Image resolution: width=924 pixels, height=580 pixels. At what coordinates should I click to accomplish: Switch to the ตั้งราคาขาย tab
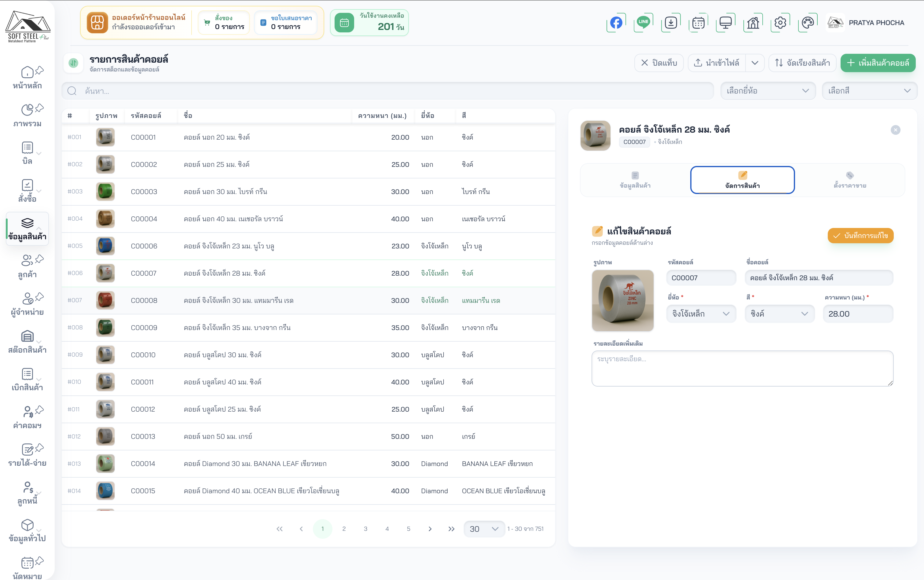coord(849,180)
